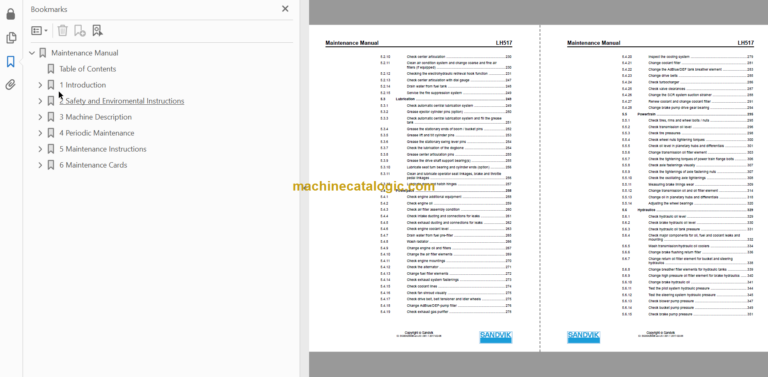Select 6 Maintenance Cards bookmark
This screenshot has width=768, height=377.
(93, 165)
